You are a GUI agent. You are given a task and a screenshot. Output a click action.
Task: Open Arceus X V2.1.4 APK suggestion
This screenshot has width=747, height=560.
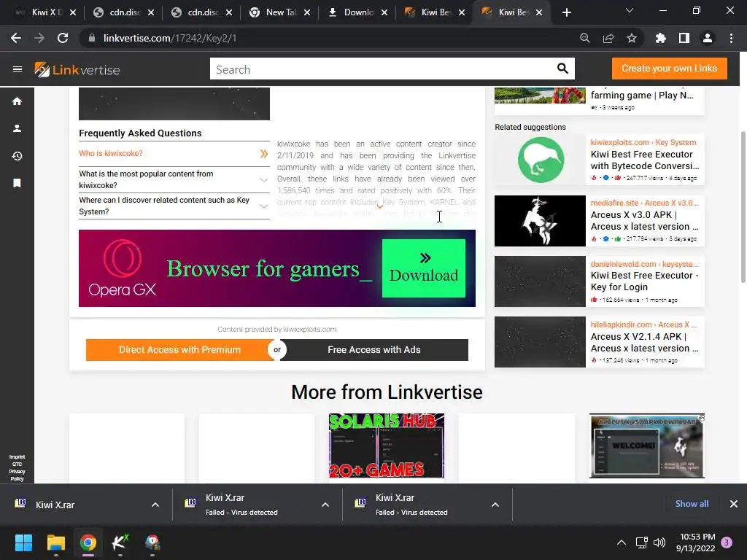click(600, 342)
